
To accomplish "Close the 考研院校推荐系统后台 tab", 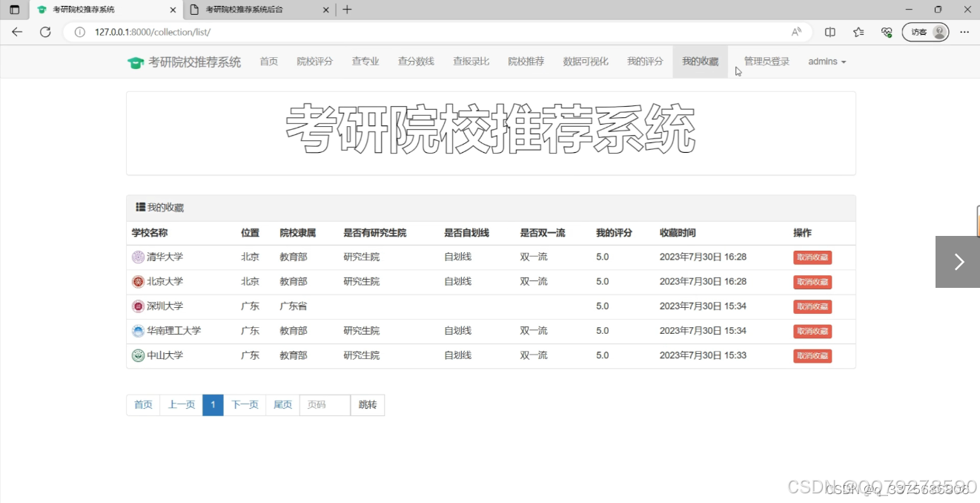I will click(x=326, y=10).
